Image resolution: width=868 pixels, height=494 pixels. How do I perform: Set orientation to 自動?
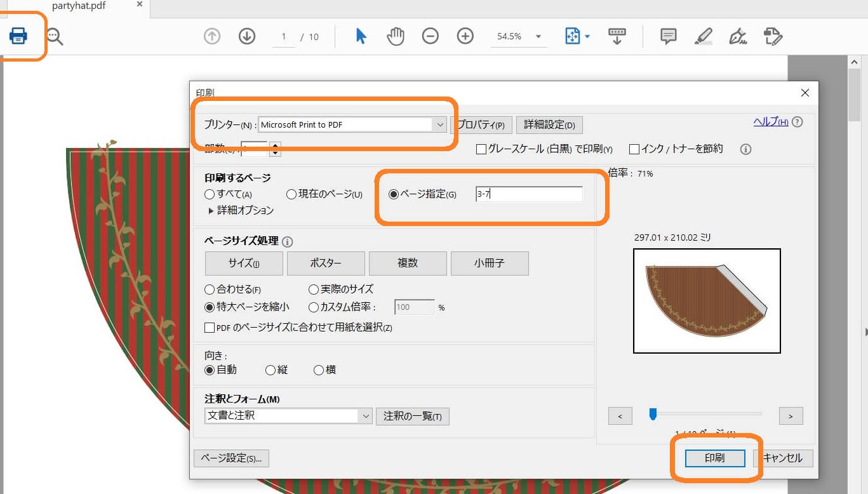pyautogui.click(x=210, y=370)
